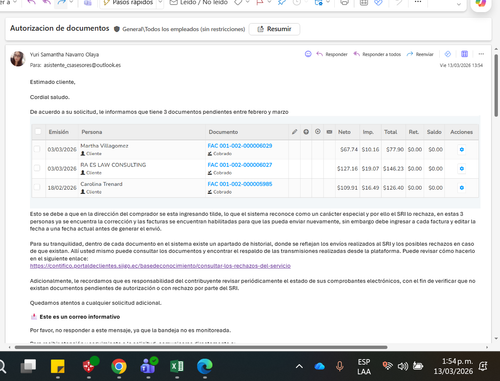The width and height of the screenshot is (500, 381).
Task: Open the ribbon more options ellipsis
Action: [418, 2]
